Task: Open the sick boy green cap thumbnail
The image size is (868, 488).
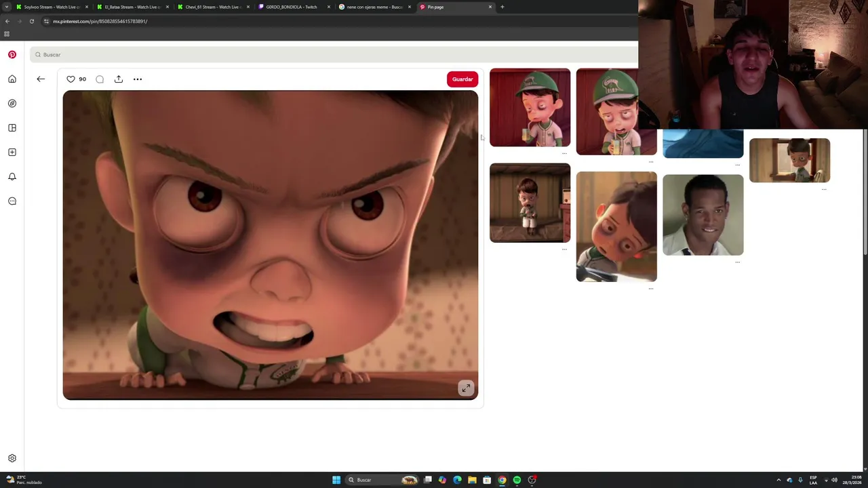Action: (x=530, y=107)
